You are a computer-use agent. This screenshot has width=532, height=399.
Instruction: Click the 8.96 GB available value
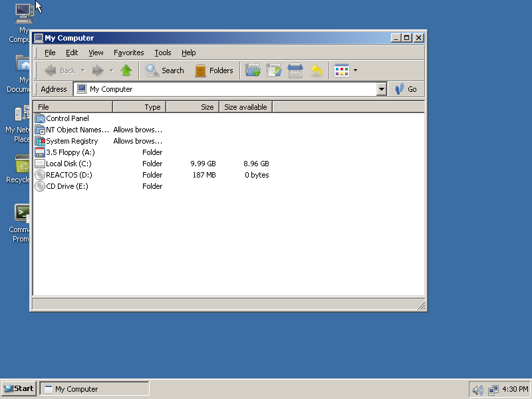256,164
